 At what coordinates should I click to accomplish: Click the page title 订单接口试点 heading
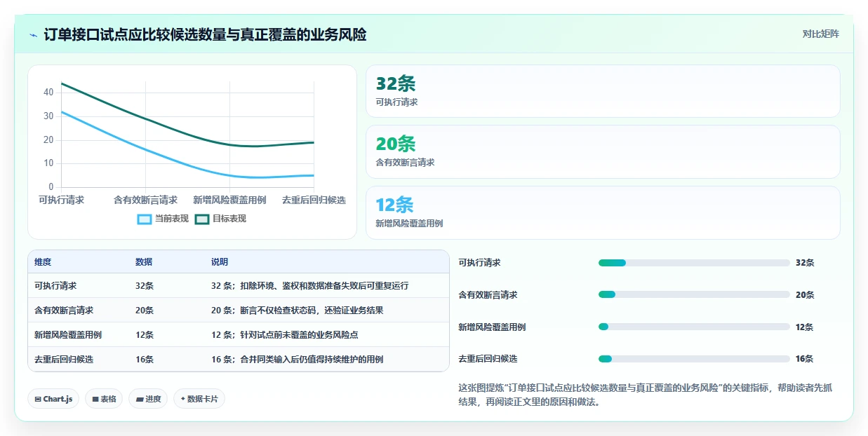pos(205,34)
